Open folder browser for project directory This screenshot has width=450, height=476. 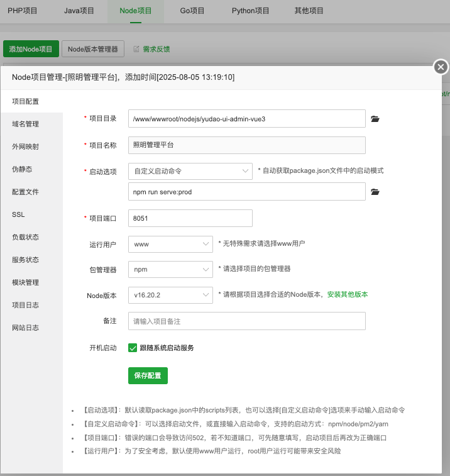[x=375, y=119]
